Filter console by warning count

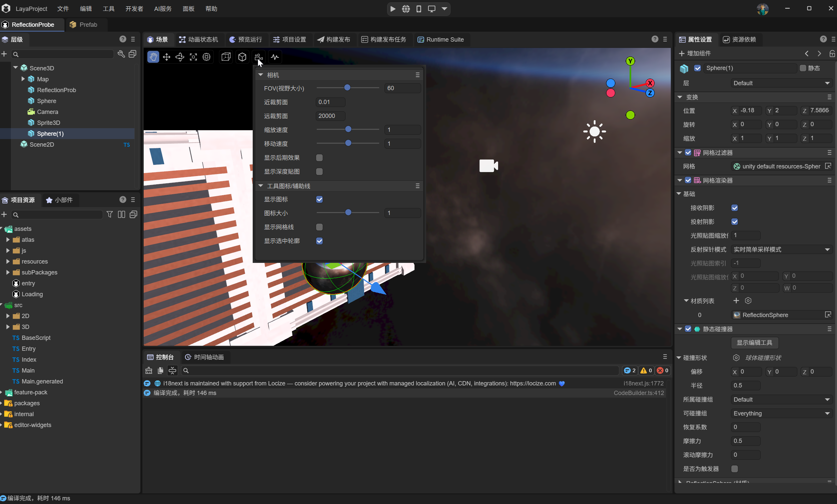646,371
